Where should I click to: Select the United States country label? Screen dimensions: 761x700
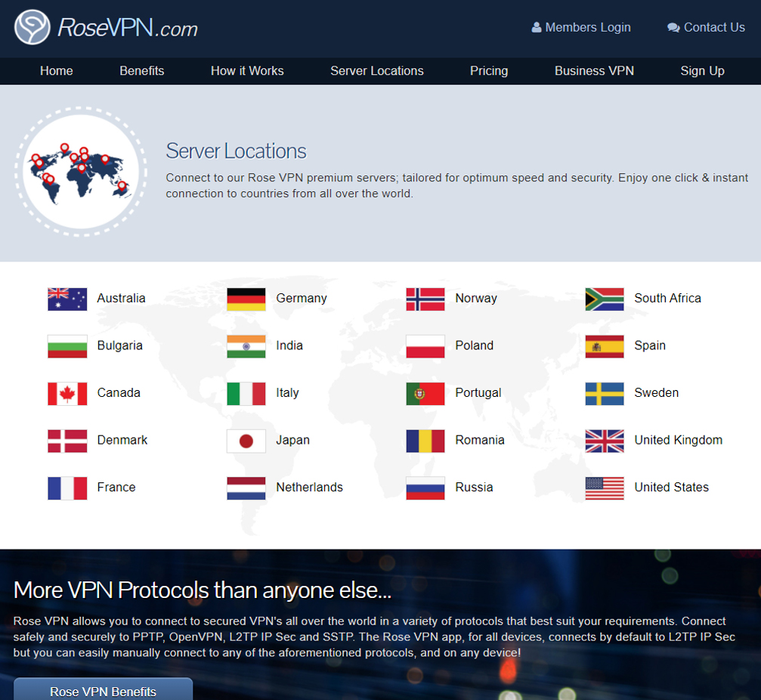671,487
